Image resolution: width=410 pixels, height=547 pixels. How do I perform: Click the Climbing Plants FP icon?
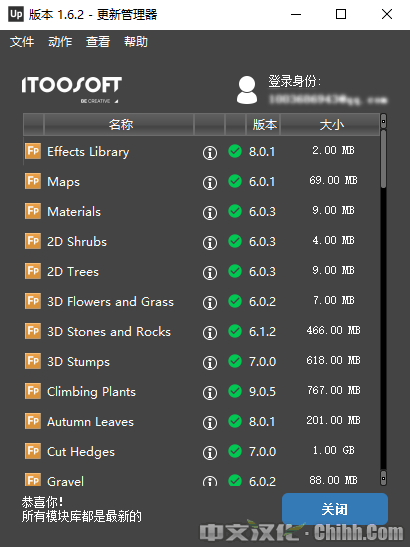coord(33,391)
